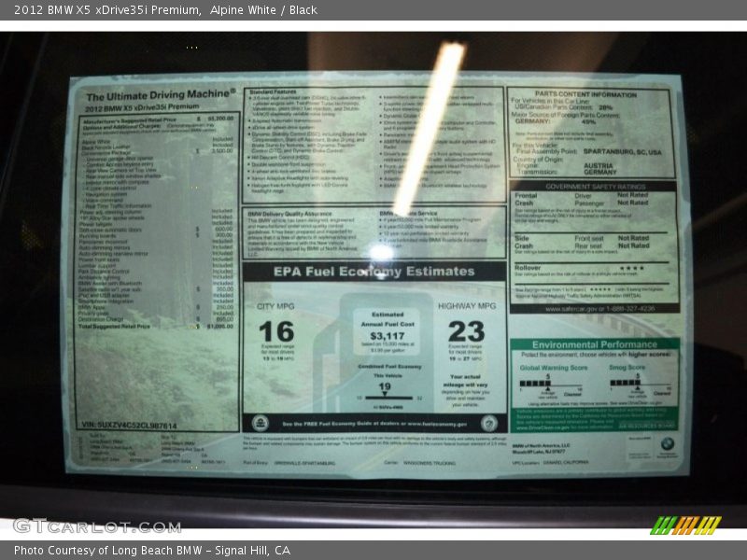Click the BMW roundel logo on the sticker

click(x=667, y=444)
